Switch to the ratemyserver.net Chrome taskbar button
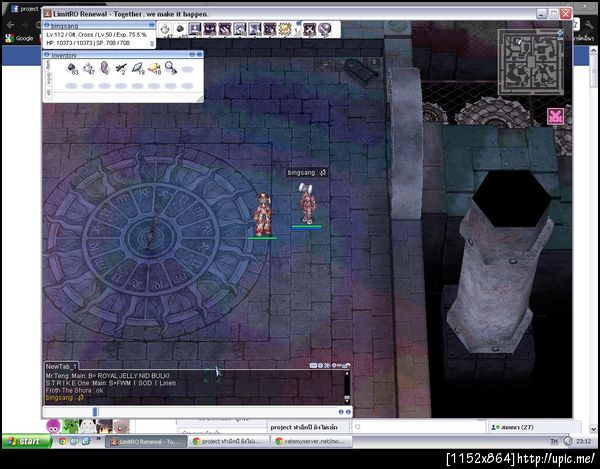This screenshot has width=600, height=469. 311,441
